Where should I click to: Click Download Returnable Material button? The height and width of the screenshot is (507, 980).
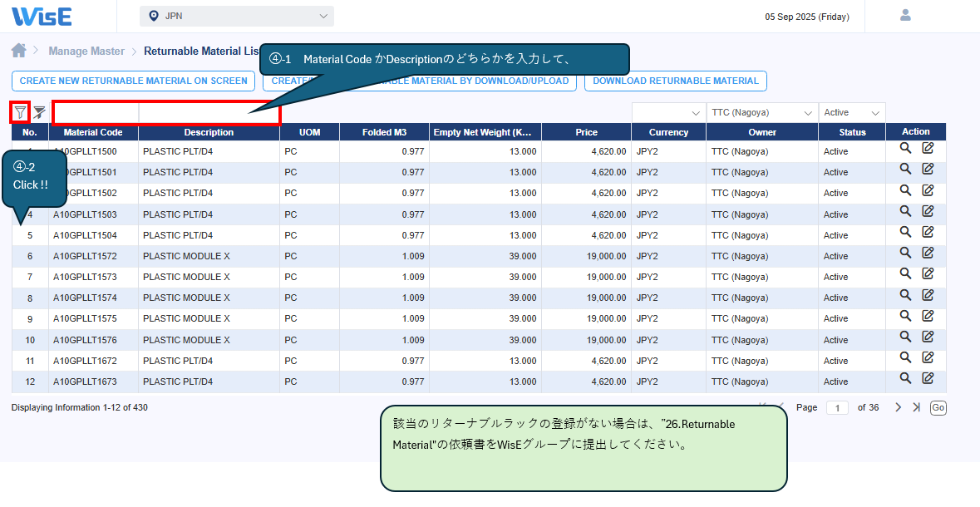(x=675, y=81)
